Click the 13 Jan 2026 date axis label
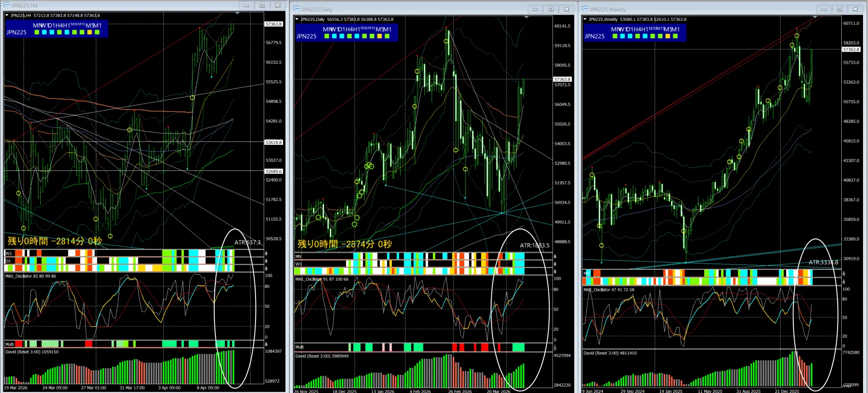The width and height of the screenshot is (868, 393). (x=383, y=391)
